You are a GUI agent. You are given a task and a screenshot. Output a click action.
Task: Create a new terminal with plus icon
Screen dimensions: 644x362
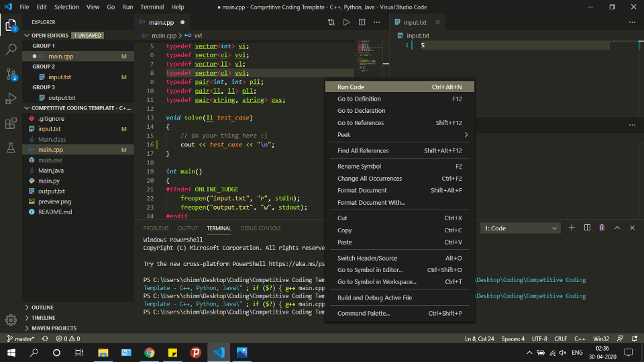572,228
